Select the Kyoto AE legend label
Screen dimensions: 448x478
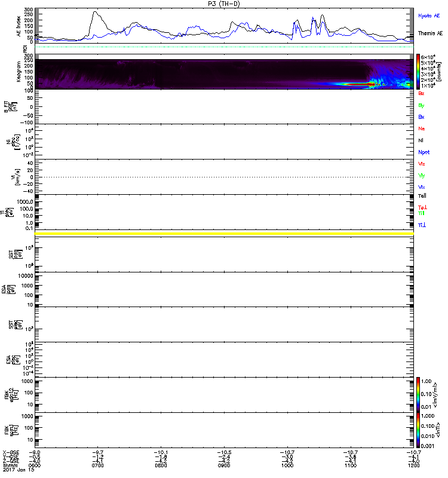point(429,16)
